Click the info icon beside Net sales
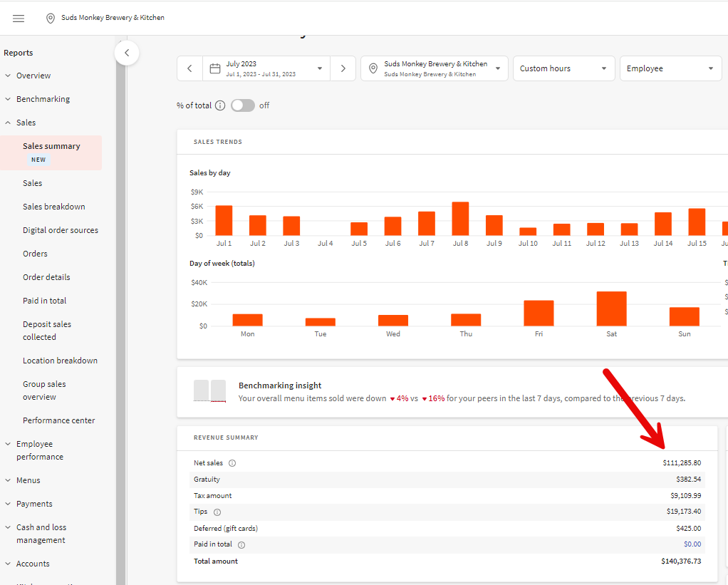 pos(232,463)
